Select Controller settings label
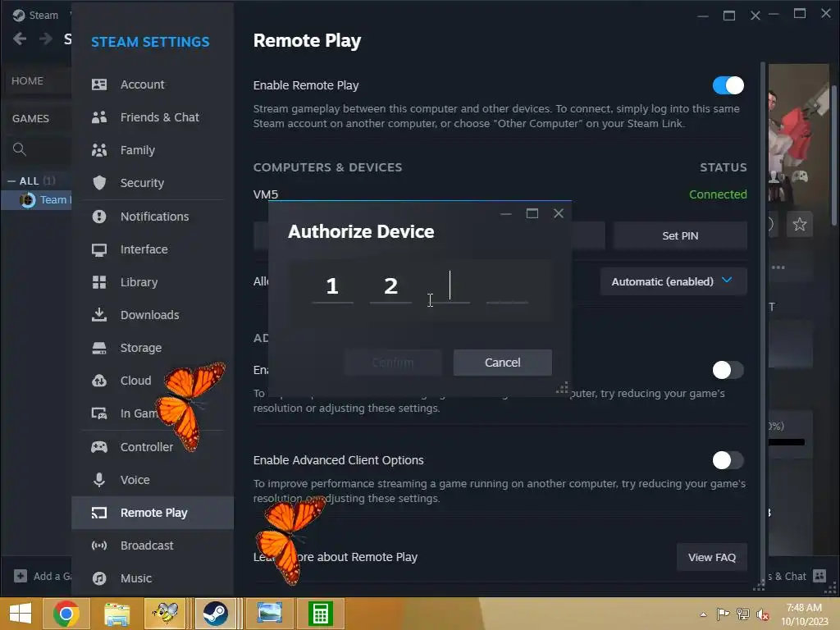Image resolution: width=840 pixels, height=630 pixels. 147,447
